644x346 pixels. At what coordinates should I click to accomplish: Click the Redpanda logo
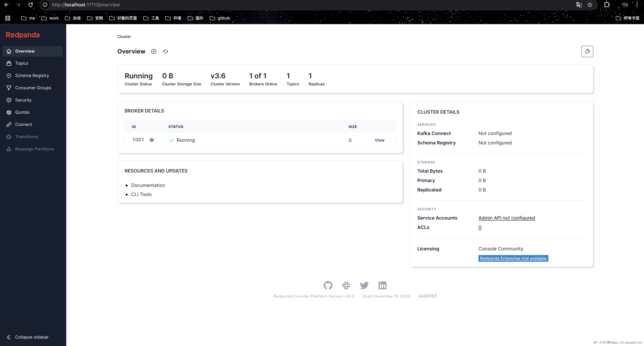coord(23,35)
